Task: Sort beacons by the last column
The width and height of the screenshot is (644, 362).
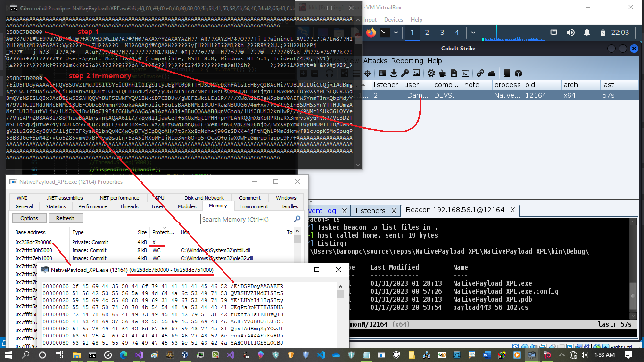Action: [x=619, y=85]
